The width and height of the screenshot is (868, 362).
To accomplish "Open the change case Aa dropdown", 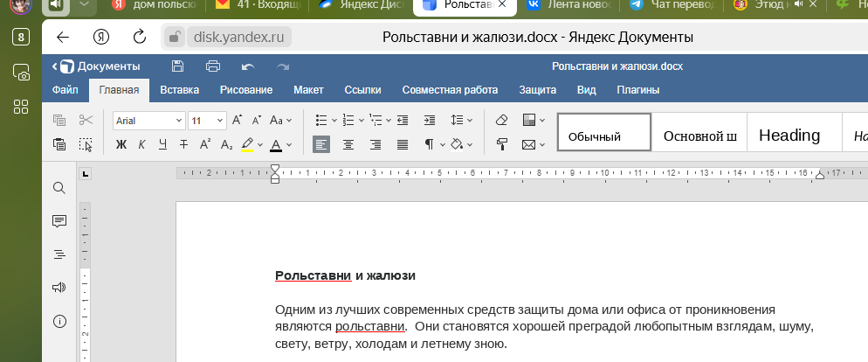I will click(x=281, y=121).
